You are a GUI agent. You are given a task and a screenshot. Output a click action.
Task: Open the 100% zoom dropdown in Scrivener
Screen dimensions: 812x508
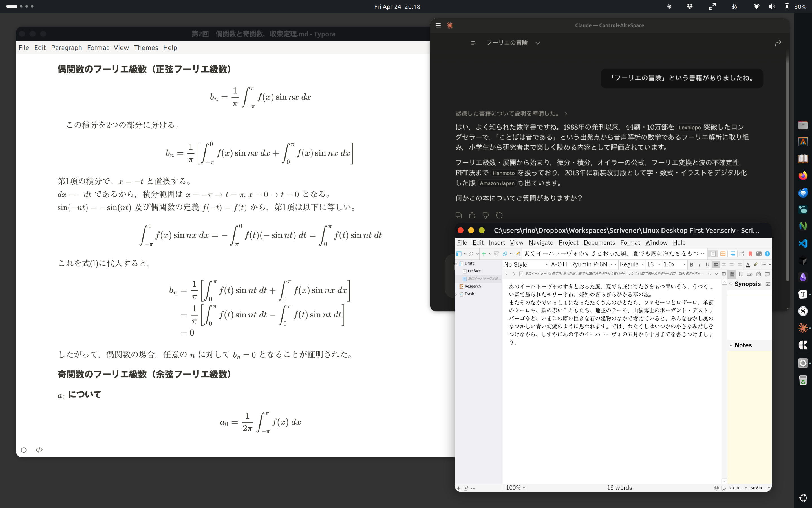click(x=515, y=487)
